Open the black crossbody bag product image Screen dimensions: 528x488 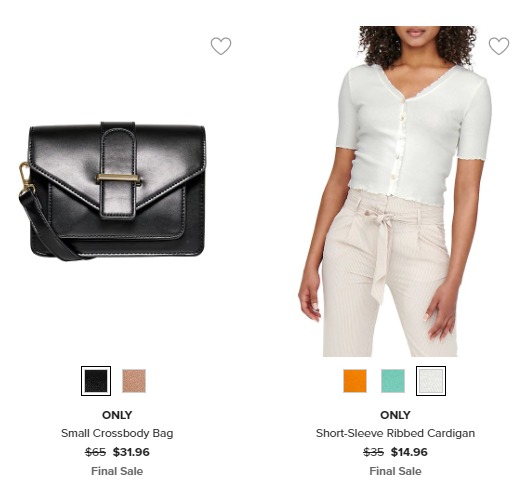[112, 191]
